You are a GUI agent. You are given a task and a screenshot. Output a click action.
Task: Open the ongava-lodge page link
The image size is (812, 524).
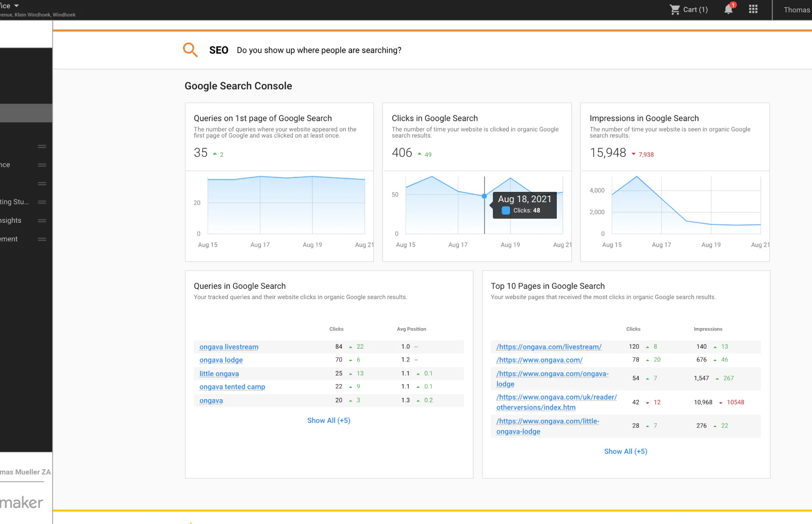552,379
